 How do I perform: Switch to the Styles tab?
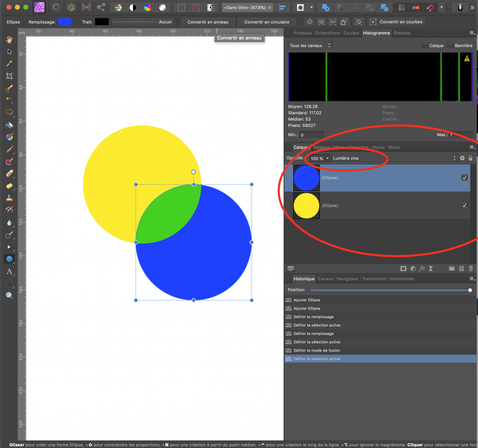pyautogui.click(x=378, y=147)
